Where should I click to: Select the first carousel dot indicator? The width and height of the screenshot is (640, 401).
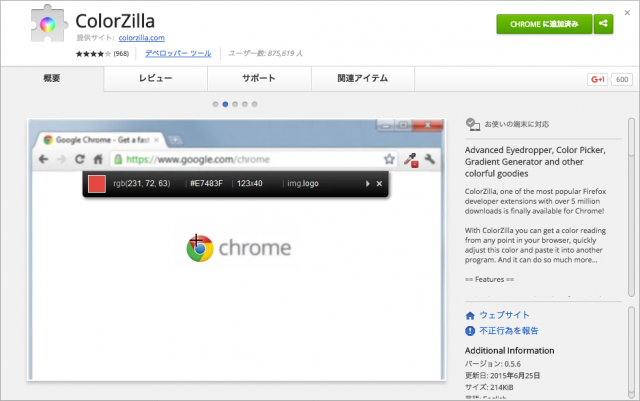[215, 103]
